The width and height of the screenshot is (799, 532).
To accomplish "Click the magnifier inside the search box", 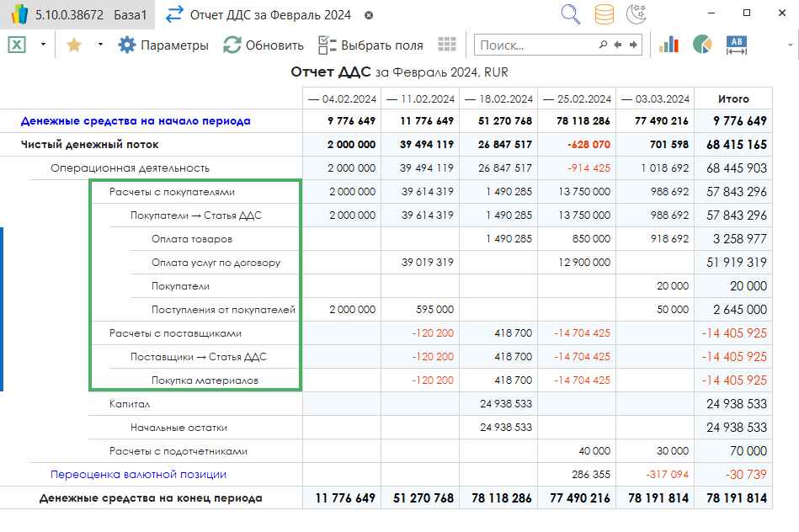I will [x=603, y=45].
